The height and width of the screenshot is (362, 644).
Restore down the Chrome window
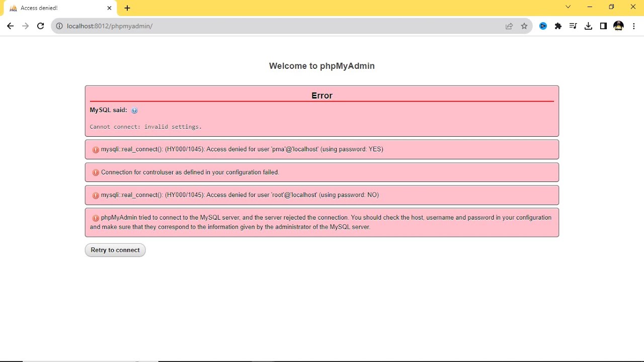pos(611,7)
